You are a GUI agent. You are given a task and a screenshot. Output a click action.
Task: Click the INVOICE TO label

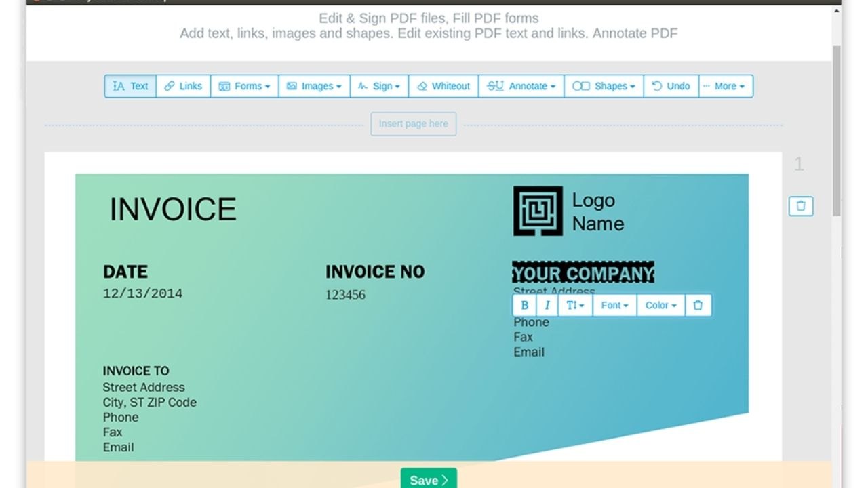point(136,371)
